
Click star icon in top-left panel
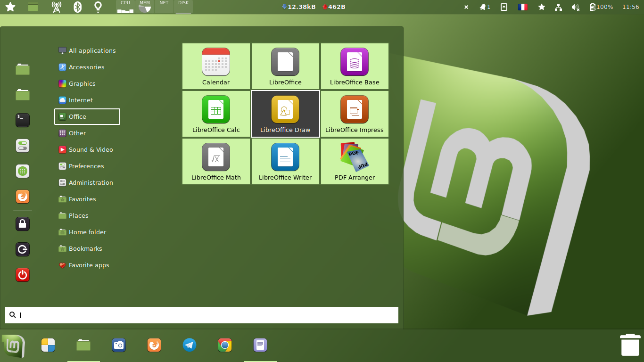(10, 7)
